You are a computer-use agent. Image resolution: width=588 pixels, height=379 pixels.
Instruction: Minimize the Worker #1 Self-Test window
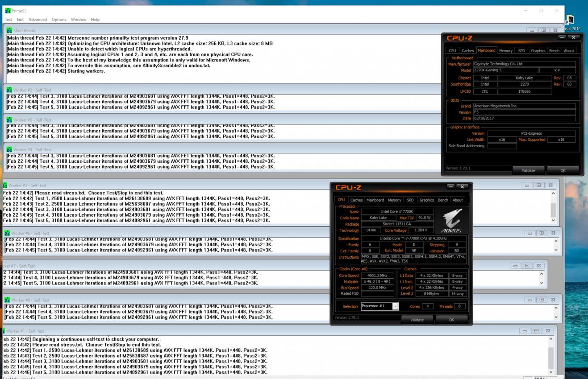tap(525, 331)
